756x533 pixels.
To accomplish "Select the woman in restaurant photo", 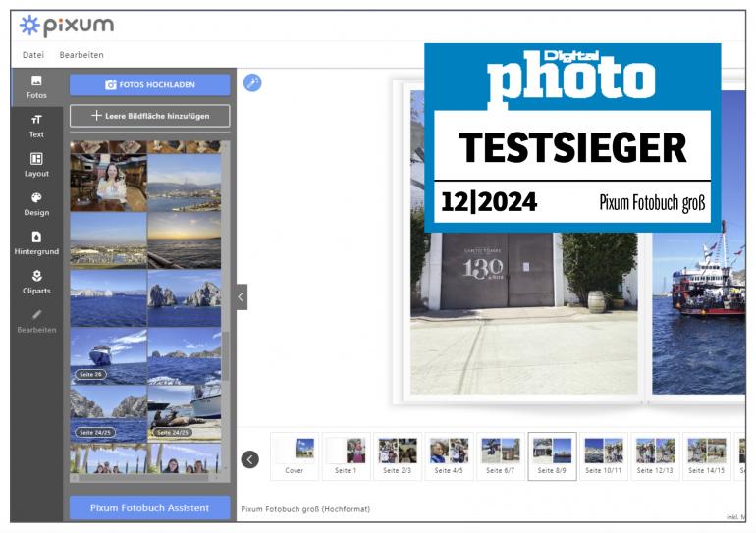I will click(108, 183).
